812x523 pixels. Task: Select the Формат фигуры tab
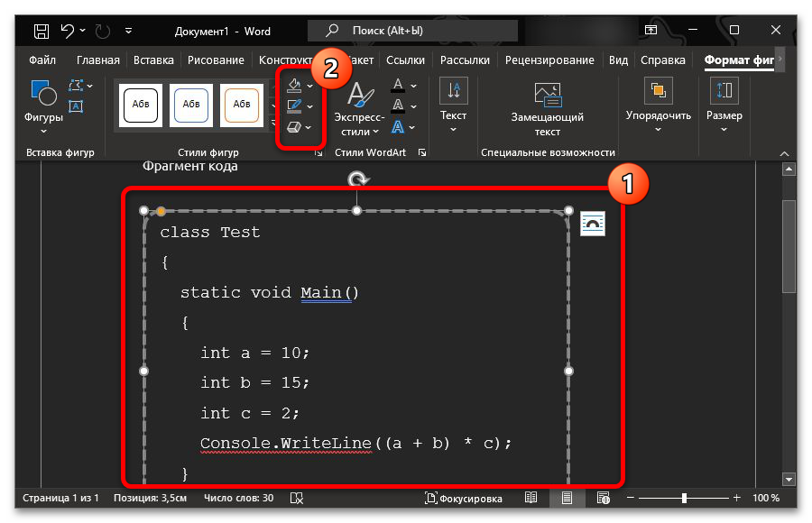(x=739, y=60)
